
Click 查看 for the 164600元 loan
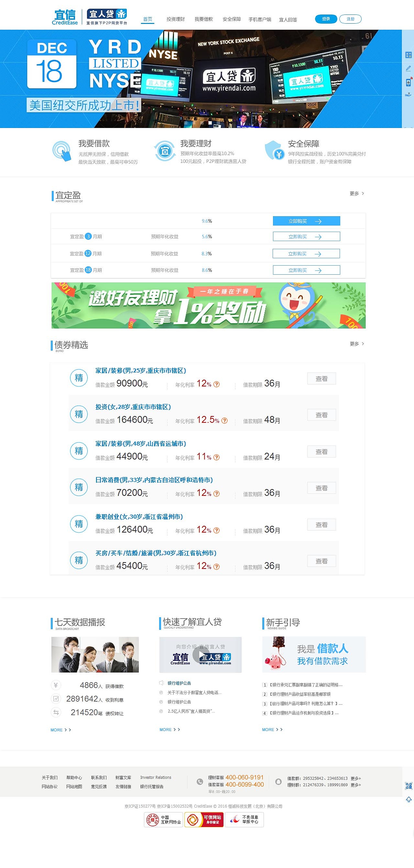[321, 415]
